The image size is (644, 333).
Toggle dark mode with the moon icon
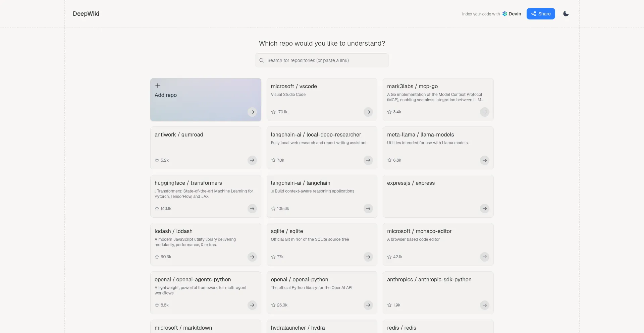point(566,14)
